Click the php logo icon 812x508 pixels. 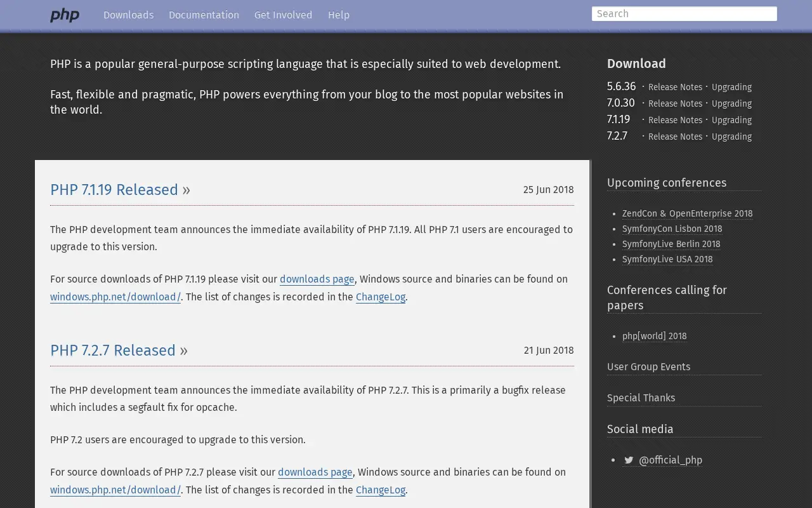(x=65, y=15)
